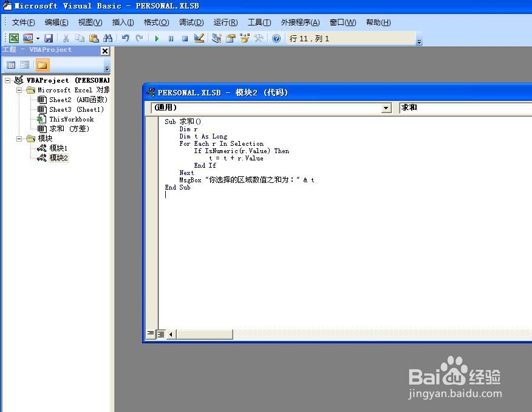This screenshot has width=532, height=412.
Task: Click the Break pause icon
Action: pyautogui.click(x=171, y=38)
